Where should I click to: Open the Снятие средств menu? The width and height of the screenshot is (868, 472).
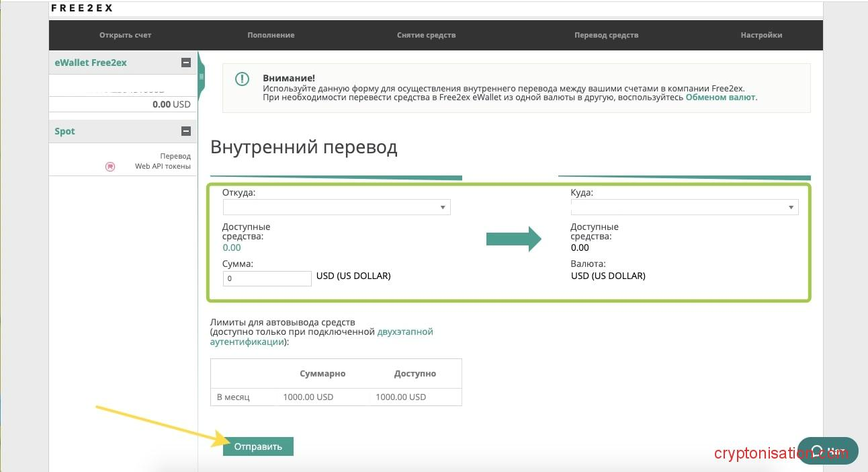coord(426,35)
